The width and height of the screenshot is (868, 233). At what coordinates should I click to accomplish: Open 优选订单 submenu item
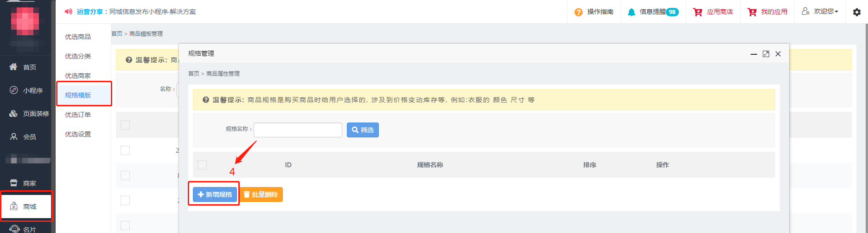coord(78,115)
